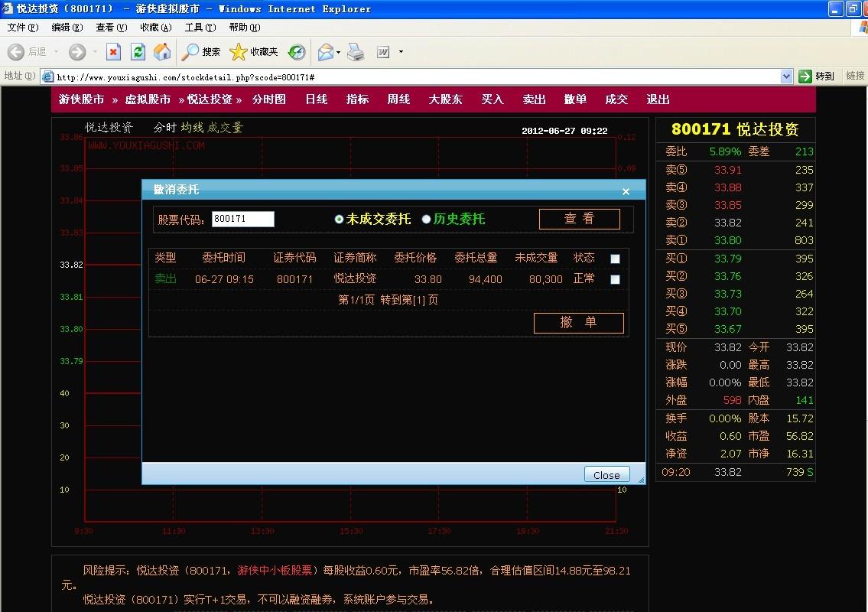Switch to the 日线 navigation tab
Viewport: 868px width, 612px height.
pyautogui.click(x=316, y=99)
